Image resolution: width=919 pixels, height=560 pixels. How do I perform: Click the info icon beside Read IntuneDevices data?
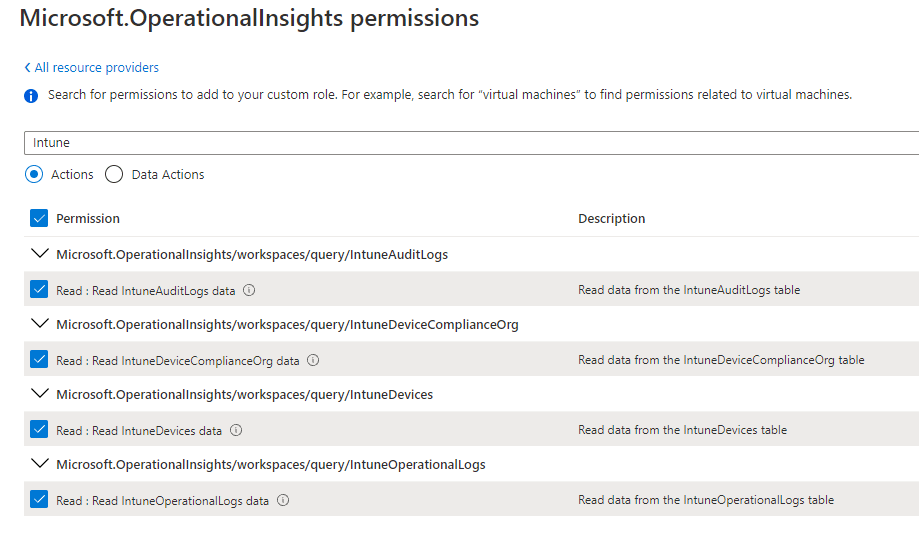(x=236, y=430)
